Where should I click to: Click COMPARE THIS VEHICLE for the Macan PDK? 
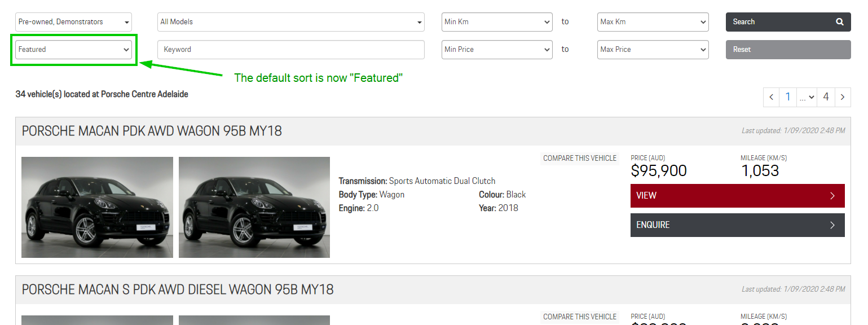pos(579,158)
